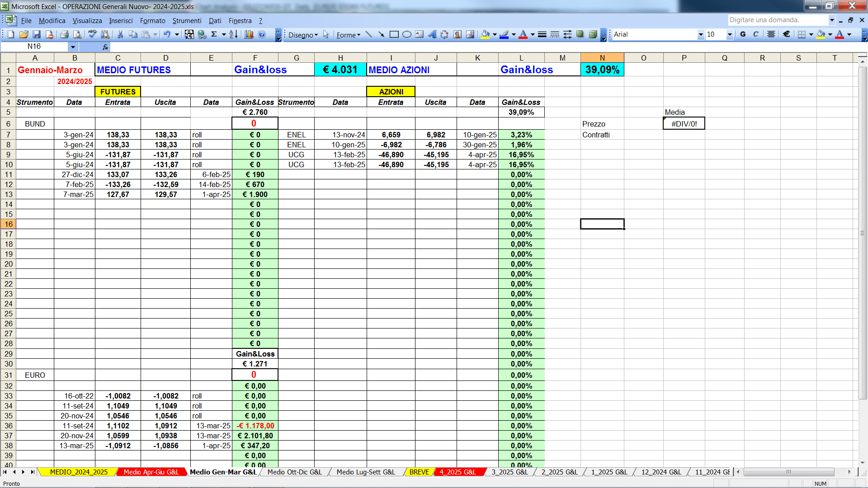Viewport: 868px width, 488px height.
Task: Open the Dati menu
Action: coord(215,21)
